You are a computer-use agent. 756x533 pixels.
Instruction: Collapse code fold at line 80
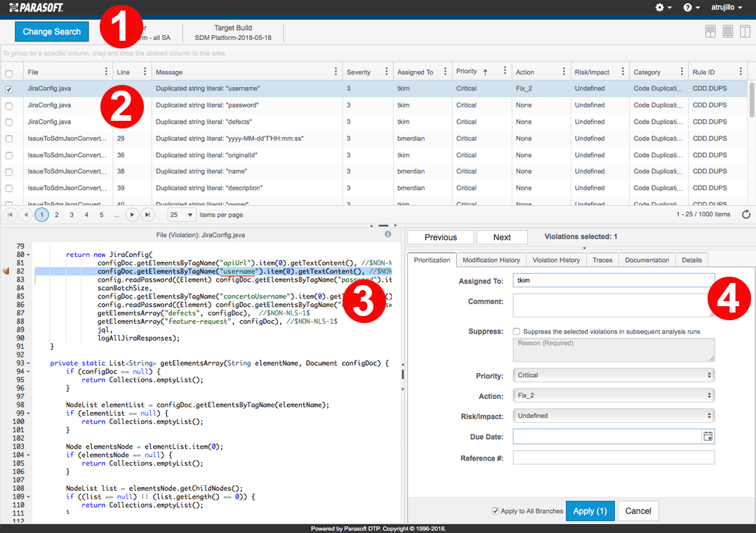click(x=29, y=255)
